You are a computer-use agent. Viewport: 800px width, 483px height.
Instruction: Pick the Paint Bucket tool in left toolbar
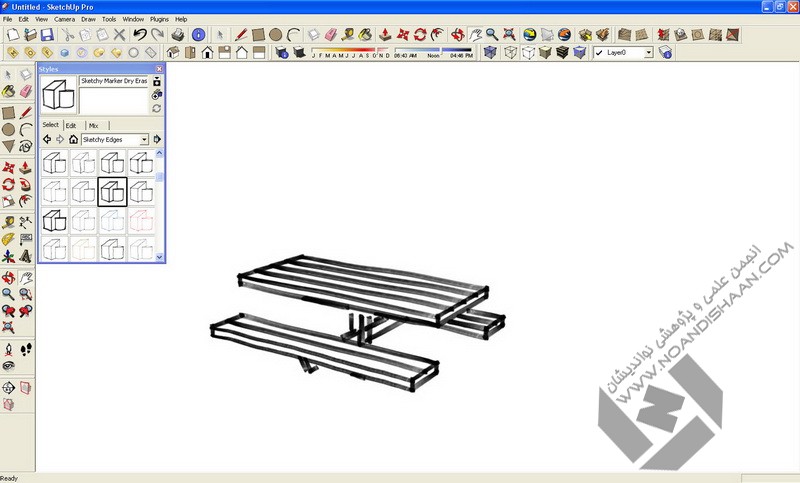[8, 91]
